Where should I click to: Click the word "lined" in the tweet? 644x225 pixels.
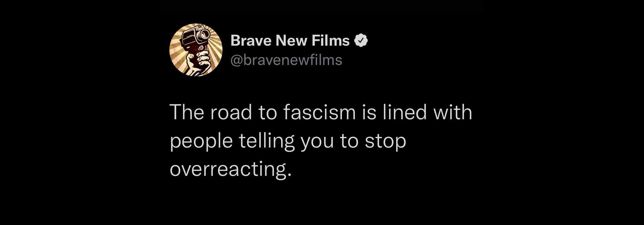[x=405, y=112]
